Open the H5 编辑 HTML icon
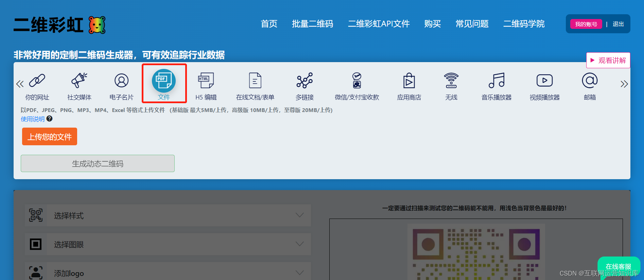Screen dimensions: 644x280 tap(206, 80)
